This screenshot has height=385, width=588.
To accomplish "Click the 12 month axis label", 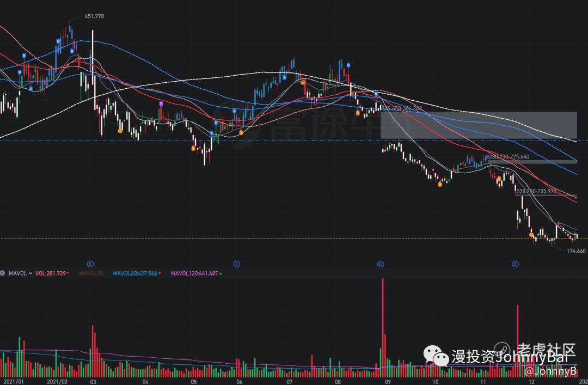I will click(x=531, y=382).
